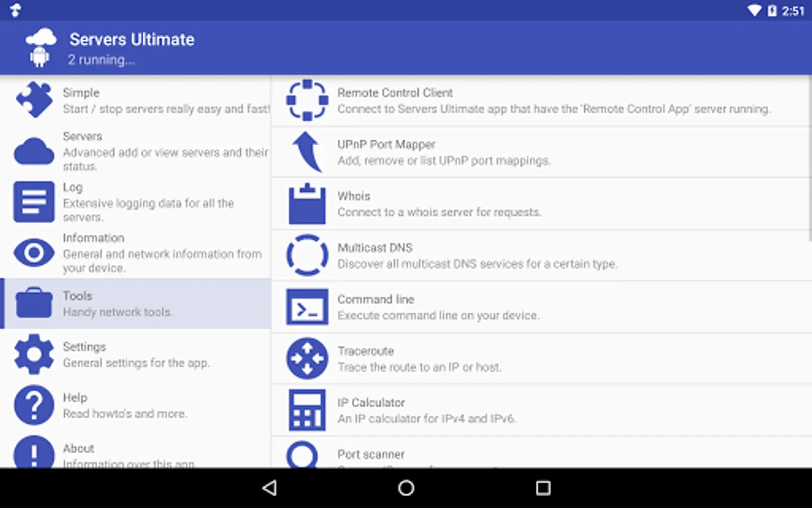The height and width of the screenshot is (508, 812).
Task: Open the Port scanner magnifier icon
Action: pyautogui.click(x=303, y=454)
